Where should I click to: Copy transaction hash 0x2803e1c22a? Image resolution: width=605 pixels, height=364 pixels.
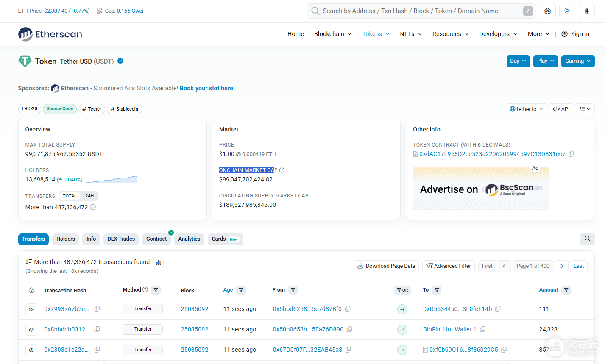97,350
